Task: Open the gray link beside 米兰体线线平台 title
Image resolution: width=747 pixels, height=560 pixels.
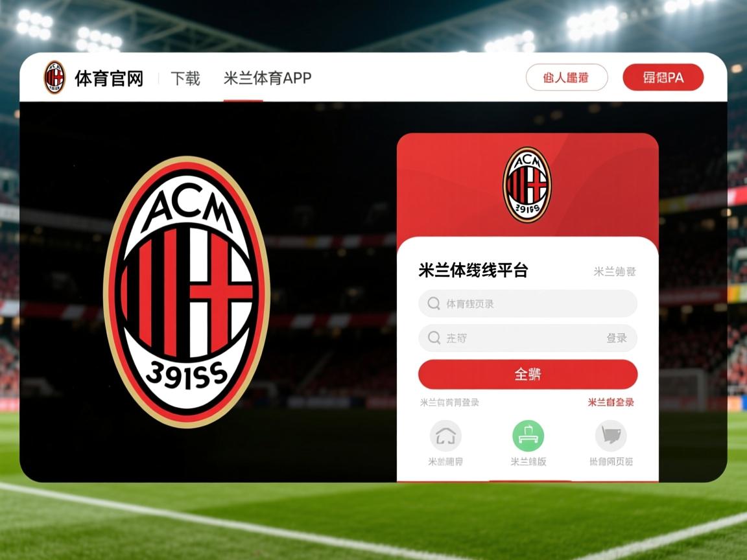Action: (615, 272)
